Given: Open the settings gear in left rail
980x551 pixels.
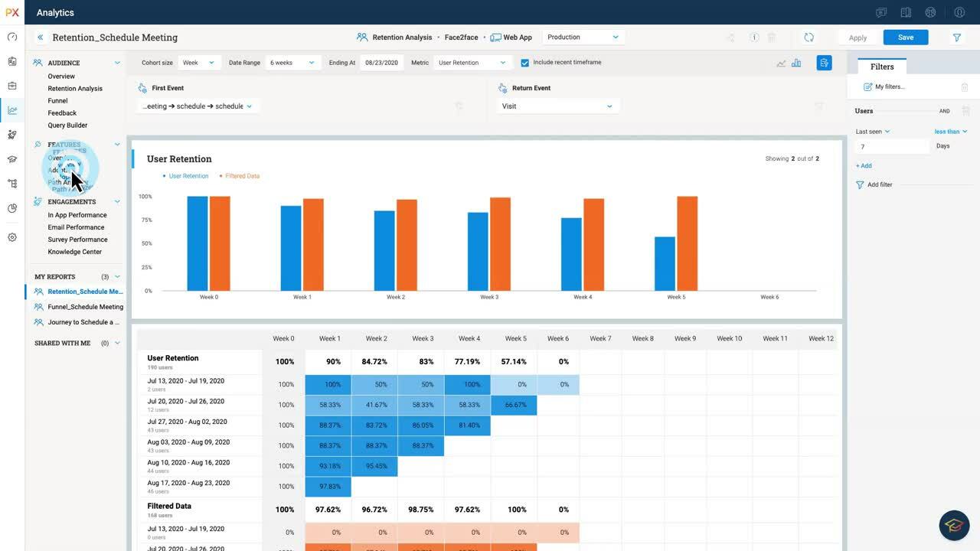Looking at the screenshot, I should coord(12,237).
